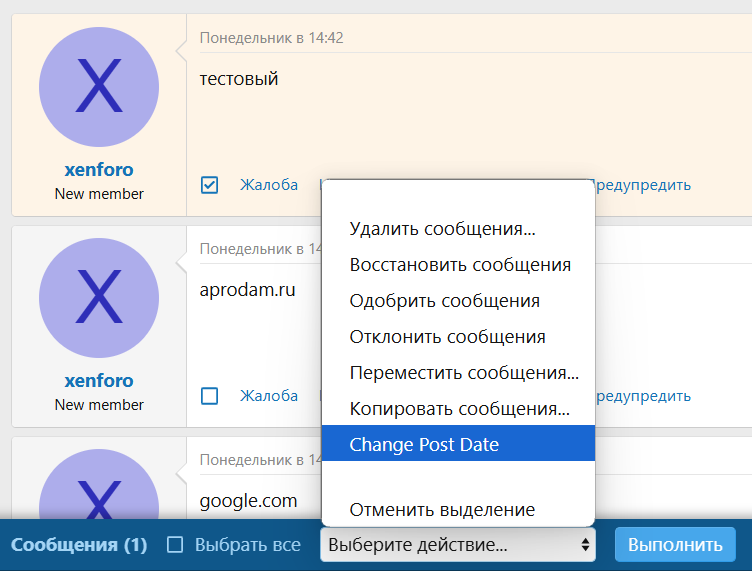Viewport: 752px width, 571px height.
Task: Open the avatar beside the aprodam.ru post
Action: pyautogui.click(x=98, y=298)
